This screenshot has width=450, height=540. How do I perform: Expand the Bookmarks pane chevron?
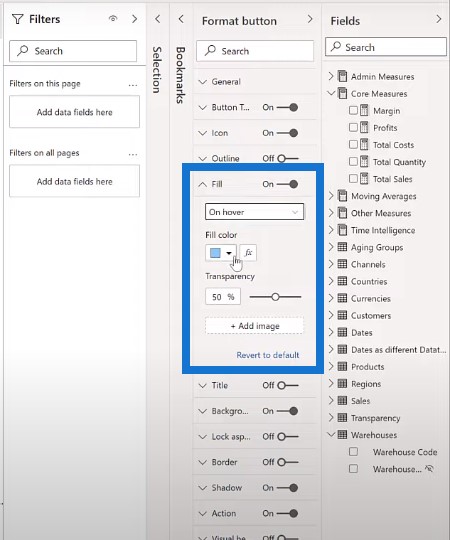point(181,19)
